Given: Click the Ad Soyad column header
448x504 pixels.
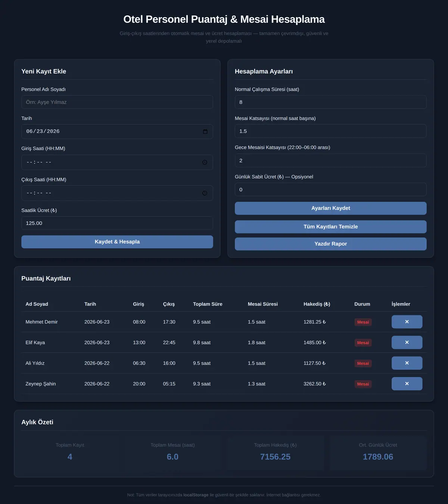Looking at the screenshot, I should (37, 304).
